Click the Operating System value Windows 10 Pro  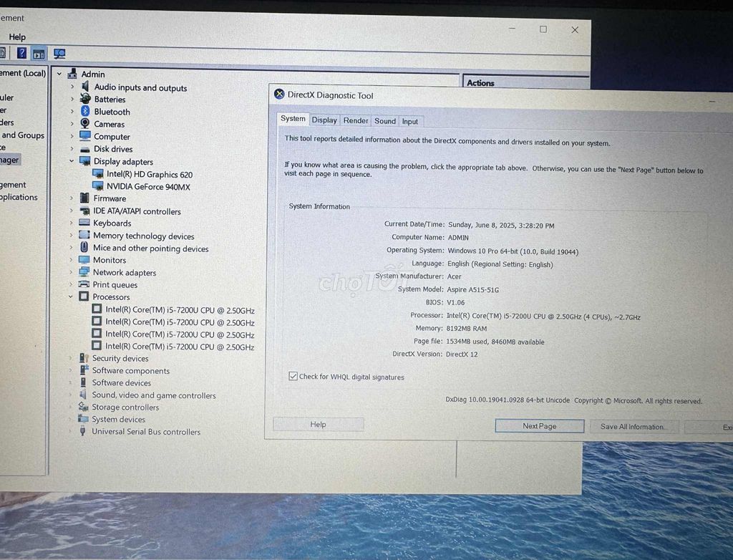tap(513, 251)
